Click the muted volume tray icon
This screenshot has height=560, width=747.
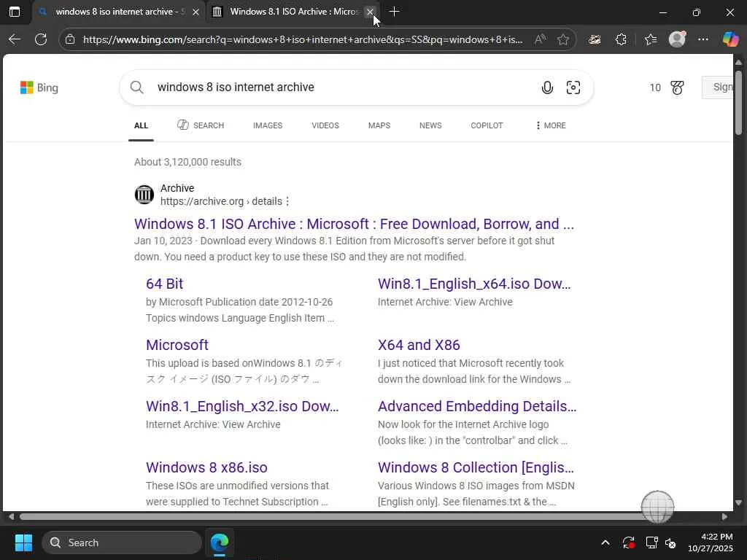[670, 542]
